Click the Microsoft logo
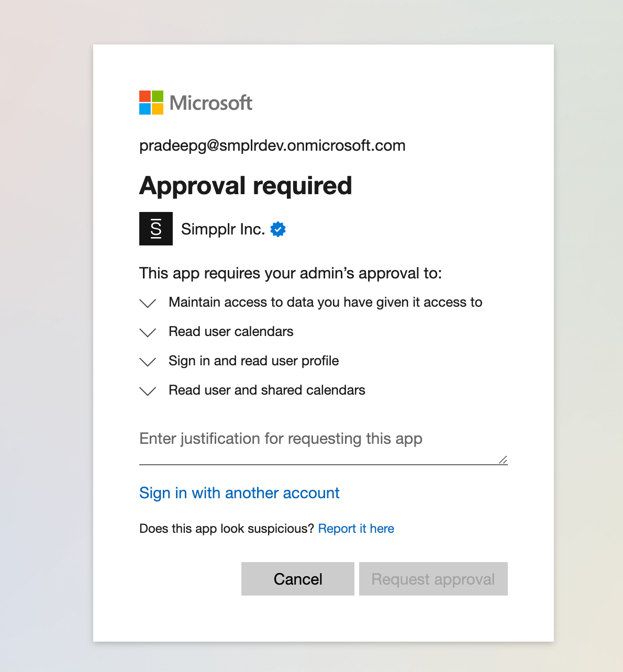This screenshot has width=623, height=672. (x=195, y=103)
